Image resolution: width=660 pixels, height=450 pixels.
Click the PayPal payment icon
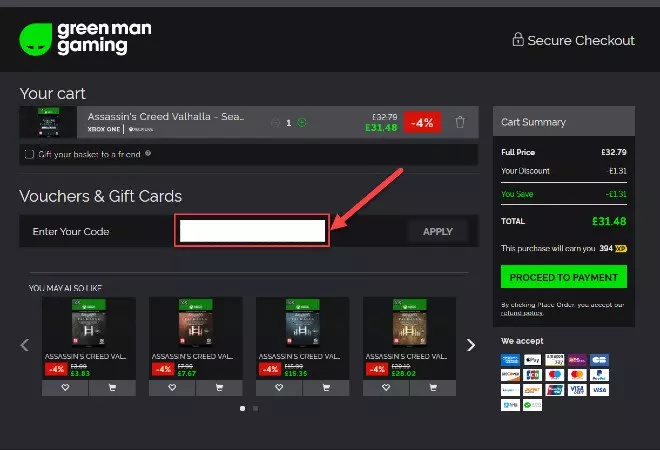pyautogui.click(x=599, y=375)
